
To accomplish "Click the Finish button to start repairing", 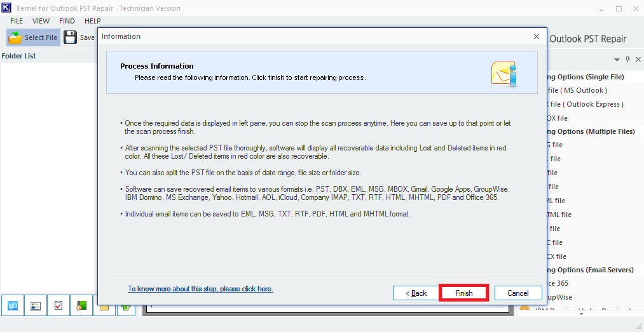I will point(463,293).
